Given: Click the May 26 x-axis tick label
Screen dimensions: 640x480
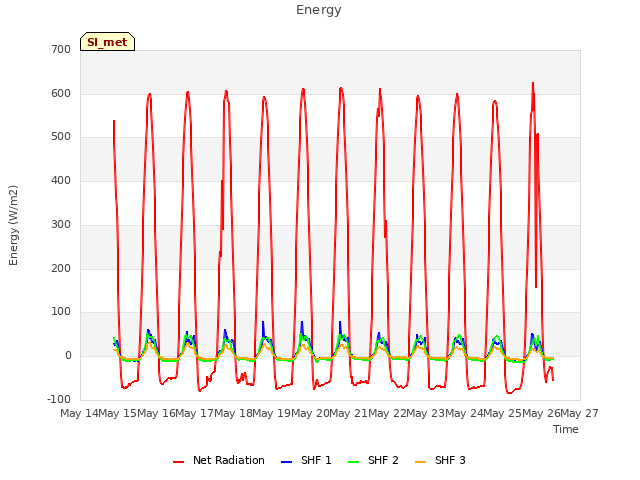Looking at the screenshot, I should pyautogui.click(x=541, y=413).
